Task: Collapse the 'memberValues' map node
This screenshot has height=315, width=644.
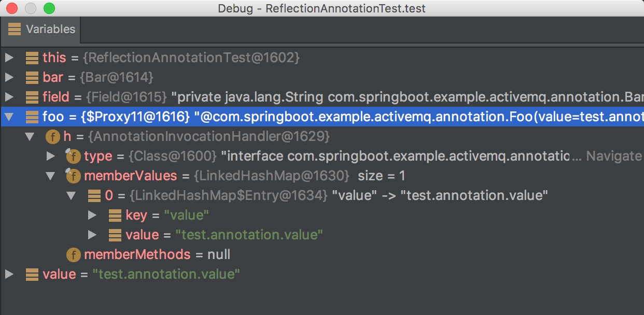Action: pyautogui.click(x=50, y=176)
